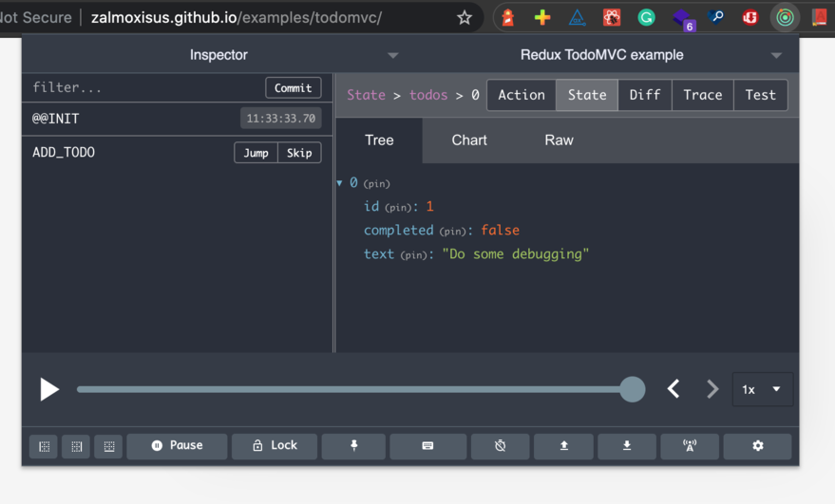Image resolution: width=835 pixels, height=504 pixels.
Task: Pause recording of actions
Action: pyautogui.click(x=177, y=446)
